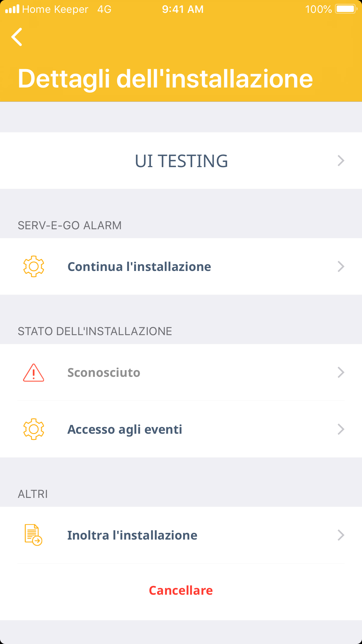The height and width of the screenshot is (644, 362).
Task: Tap the battery icon in status bar
Action: coord(346,9)
